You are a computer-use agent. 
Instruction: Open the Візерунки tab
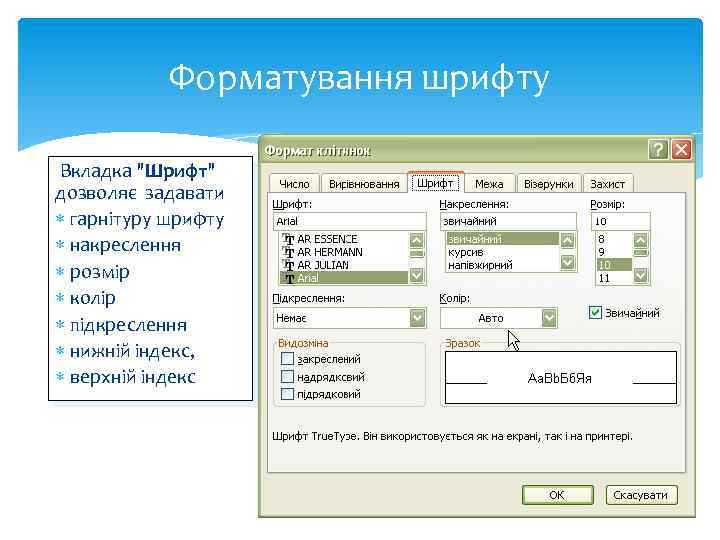(x=549, y=184)
